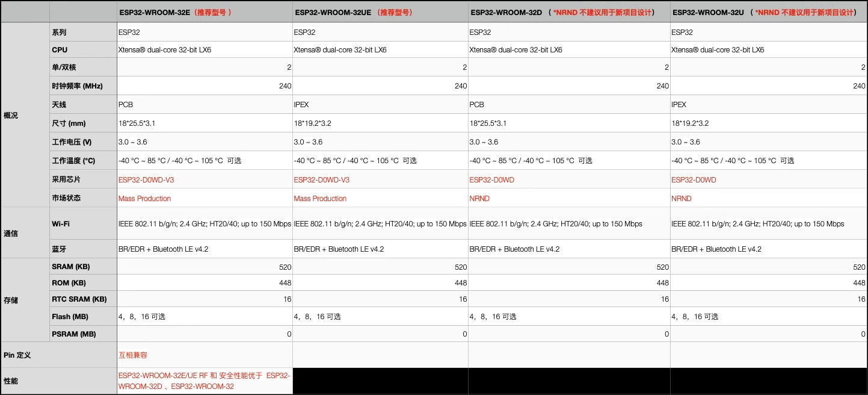The image size is (868, 395).
Task: Select the ESP32-D0WD-V3 chip cell for WROOM-32UE
Action: point(321,179)
